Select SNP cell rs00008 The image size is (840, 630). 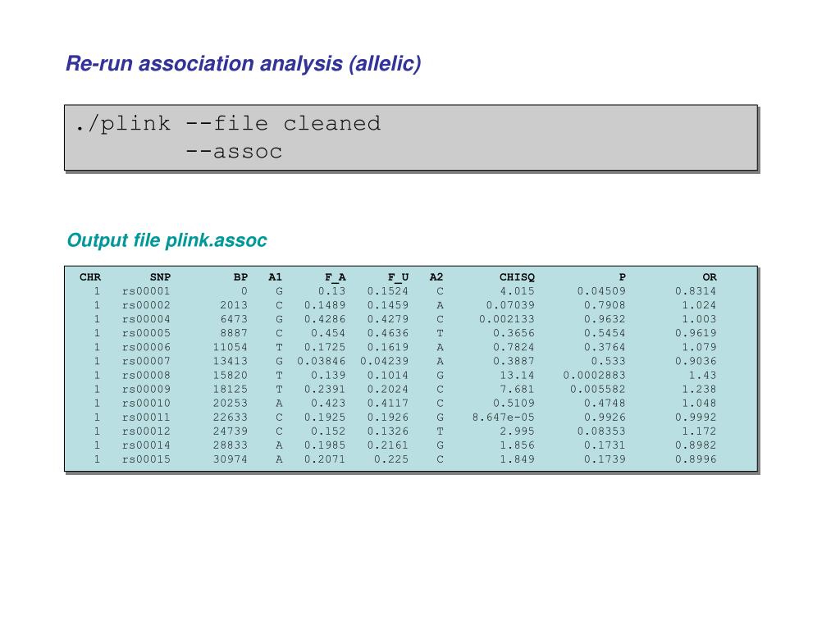pos(146,375)
